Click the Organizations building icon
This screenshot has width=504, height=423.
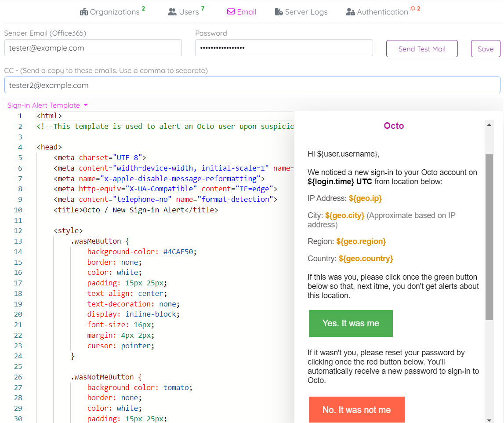(84, 12)
